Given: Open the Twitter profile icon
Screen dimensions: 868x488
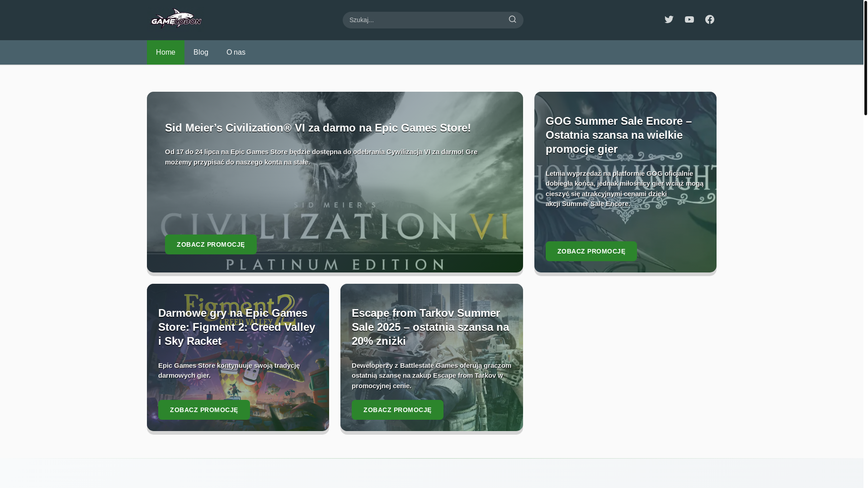Looking at the screenshot, I should click(669, 19).
